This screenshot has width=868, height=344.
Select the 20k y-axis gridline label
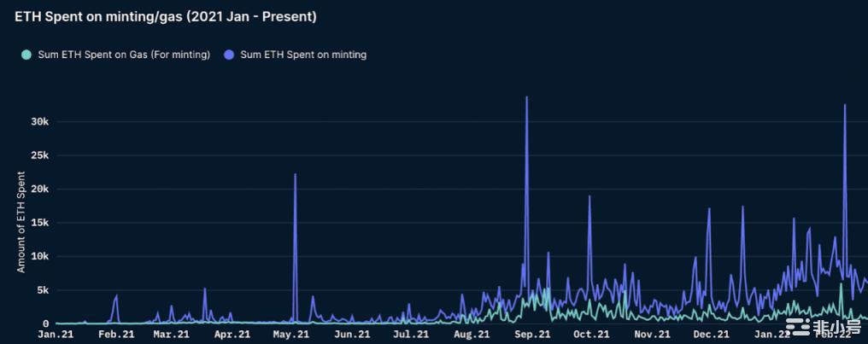pos(41,189)
